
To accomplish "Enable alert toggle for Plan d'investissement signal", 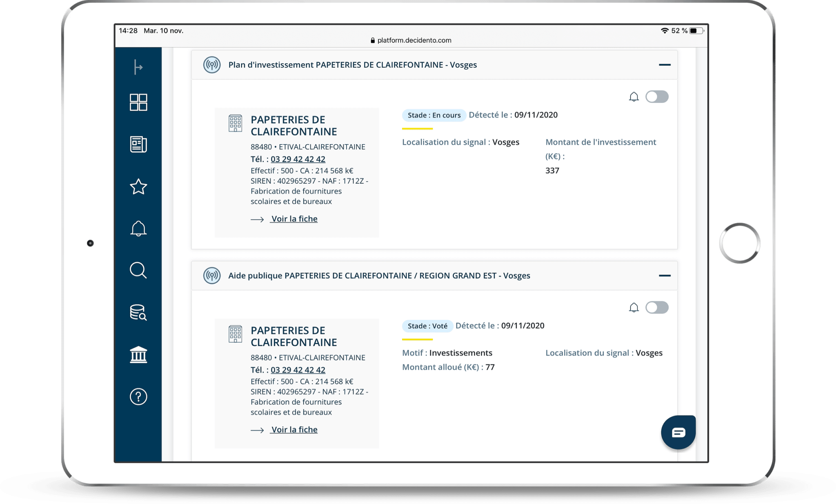I will point(657,97).
